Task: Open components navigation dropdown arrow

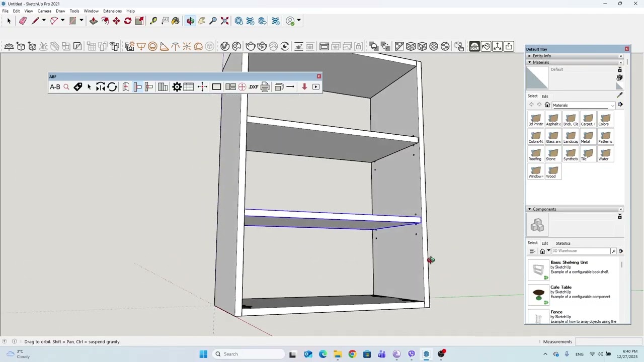Action: (x=548, y=251)
